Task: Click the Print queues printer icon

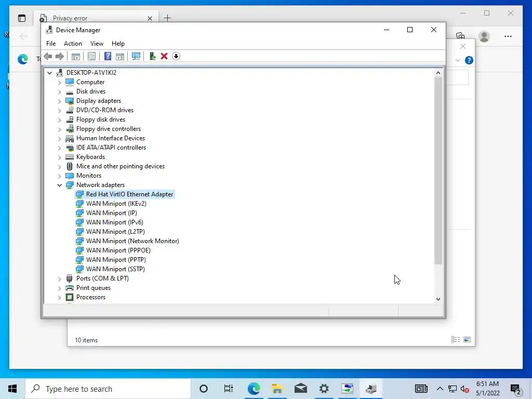Action: pyautogui.click(x=70, y=288)
